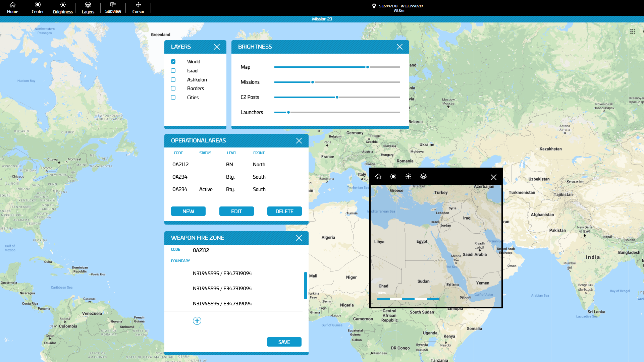Screen dimensions: 644x362
Task: Adjust the C2 Posts brightness slider
Action: (x=337, y=97)
